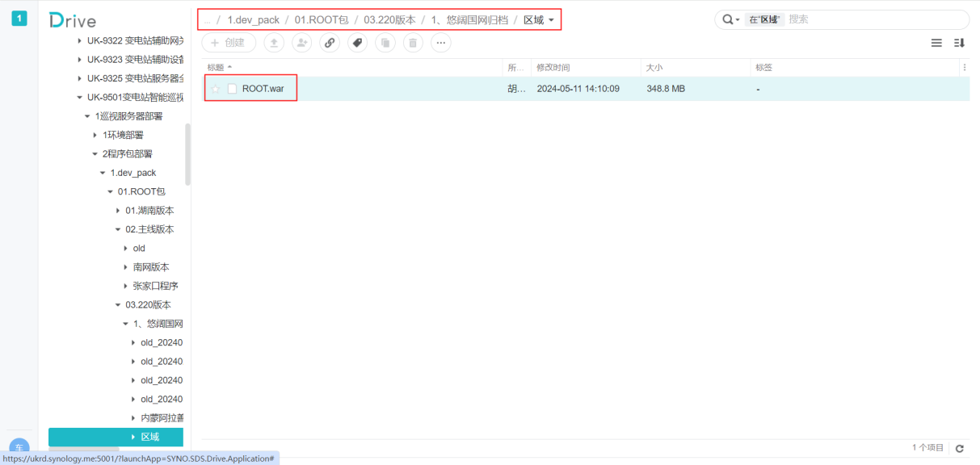Click the share with users icon
Viewport: 980px width, 465px height.
(301, 43)
